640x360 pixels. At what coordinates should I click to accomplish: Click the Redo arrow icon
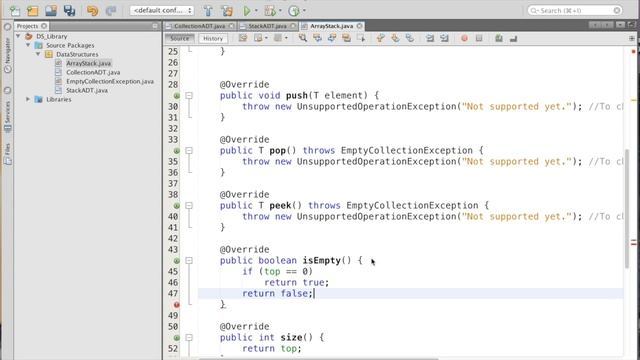(111, 11)
